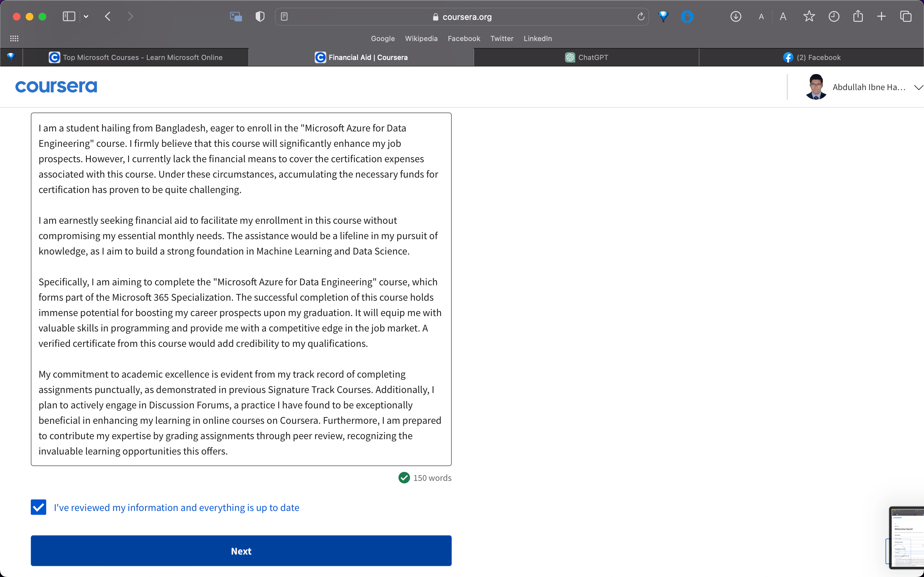Toggle the Safari sidebar
The height and width of the screenshot is (577, 924).
click(69, 16)
